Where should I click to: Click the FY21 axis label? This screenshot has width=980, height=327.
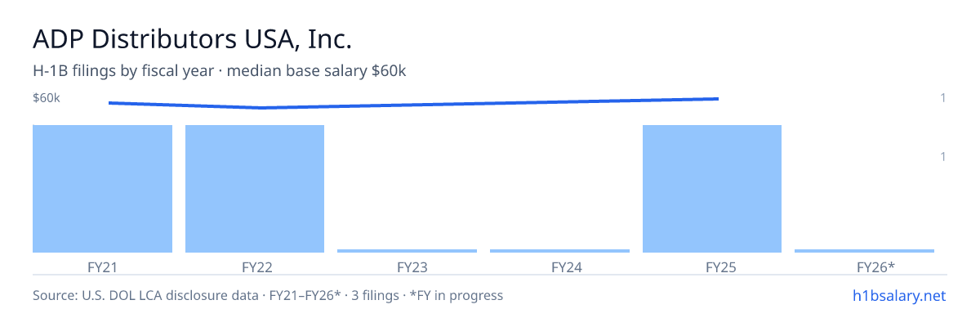click(102, 267)
